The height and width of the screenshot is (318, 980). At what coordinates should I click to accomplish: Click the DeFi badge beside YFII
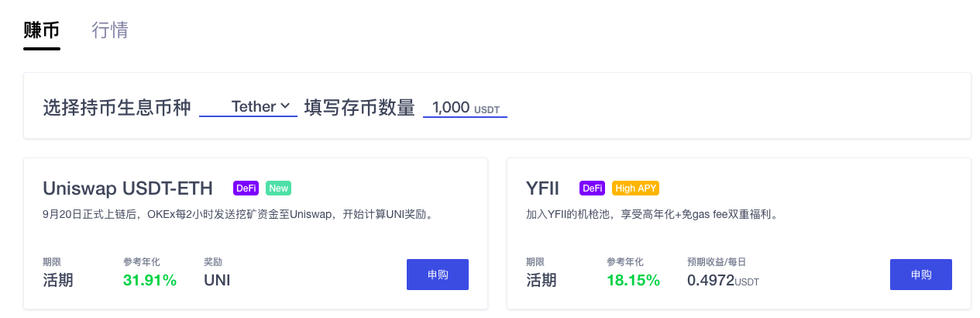(592, 188)
